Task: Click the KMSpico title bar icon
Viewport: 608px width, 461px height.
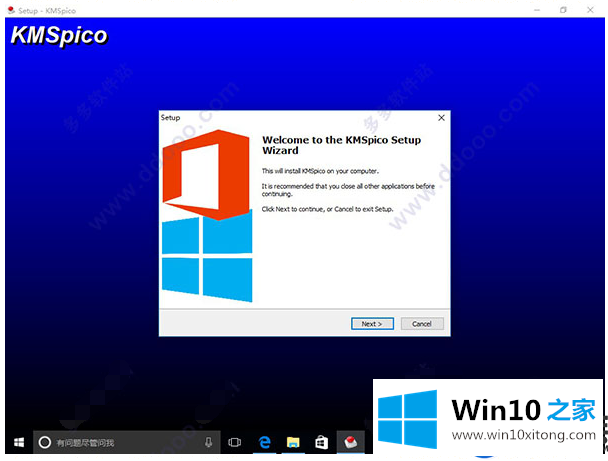Action: (11, 10)
